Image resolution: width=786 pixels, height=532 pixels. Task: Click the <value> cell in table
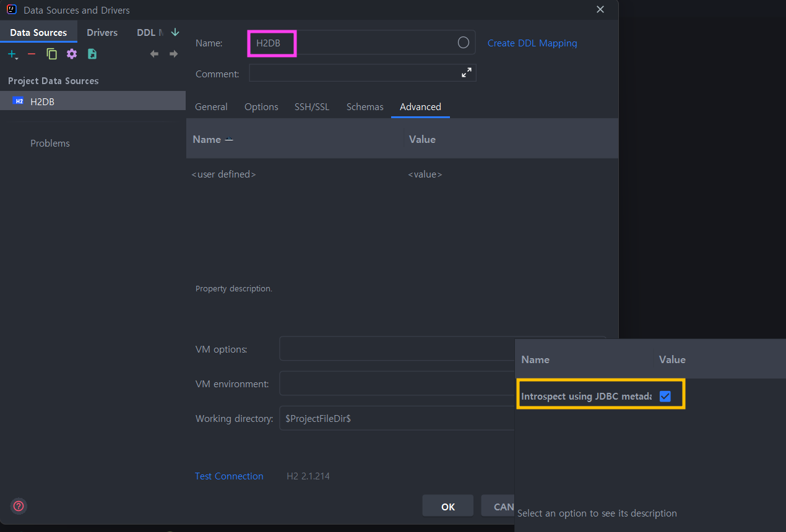coord(425,174)
